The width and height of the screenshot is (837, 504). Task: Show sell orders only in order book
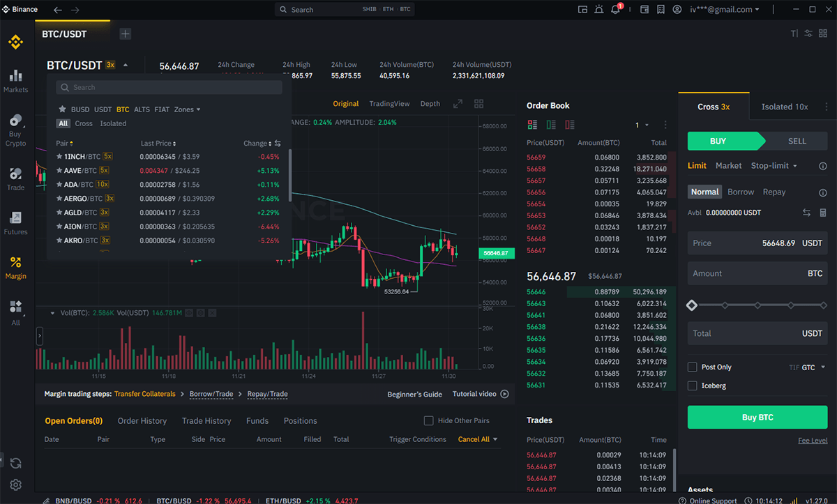pyautogui.click(x=570, y=125)
